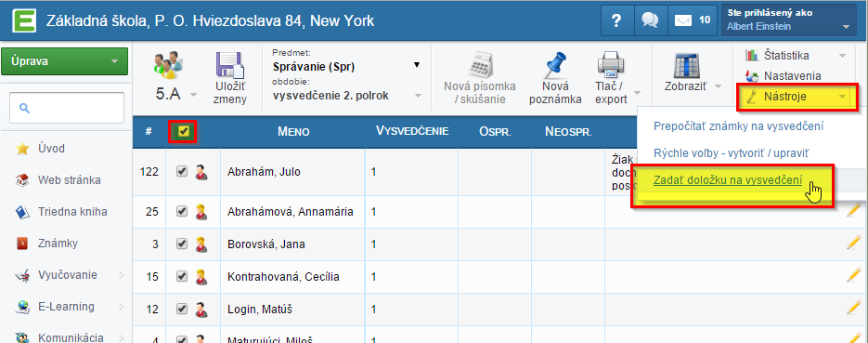The height and width of the screenshot is (343, 868).
Task: Click the floppy disk Uložiť zmeny icon
Action: point(229,65)
